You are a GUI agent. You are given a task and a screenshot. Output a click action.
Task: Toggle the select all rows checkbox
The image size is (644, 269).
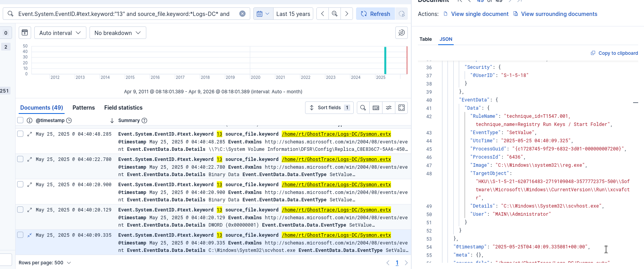[x=20, y=121]
